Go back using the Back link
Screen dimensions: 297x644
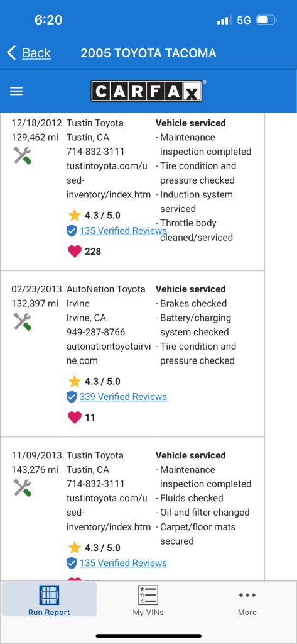pyautogui.click(x=36, y=53)
